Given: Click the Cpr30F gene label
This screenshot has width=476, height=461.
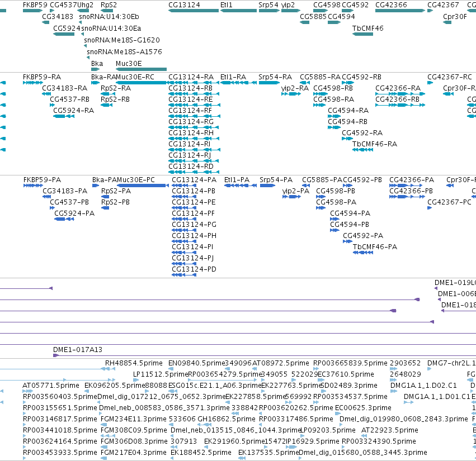Looking at the screenshot, I should tap(455, 17).
